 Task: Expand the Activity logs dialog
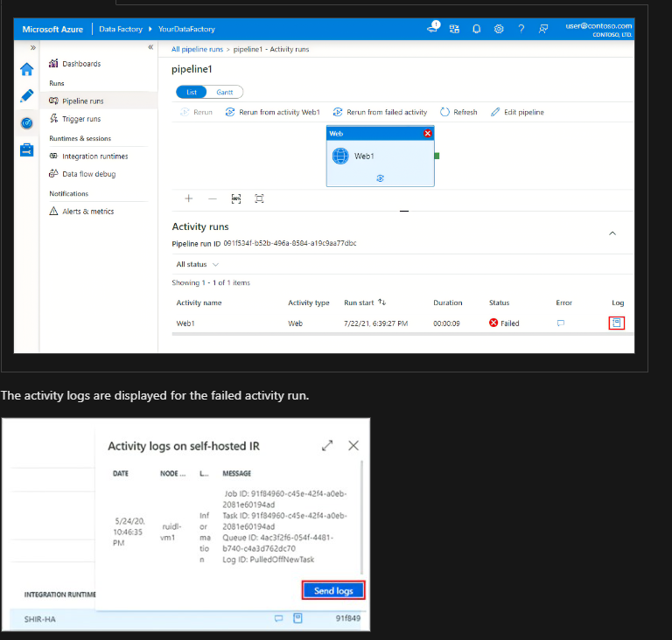pos(327,446)
